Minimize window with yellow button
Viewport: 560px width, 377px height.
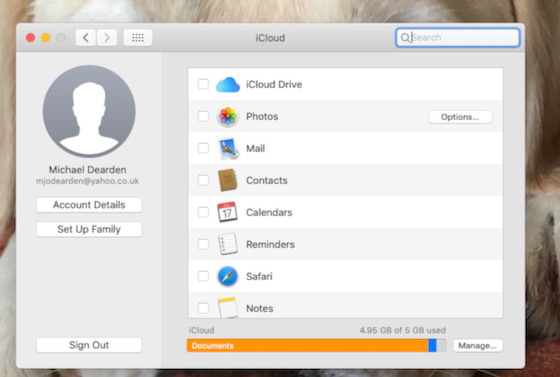46,37
